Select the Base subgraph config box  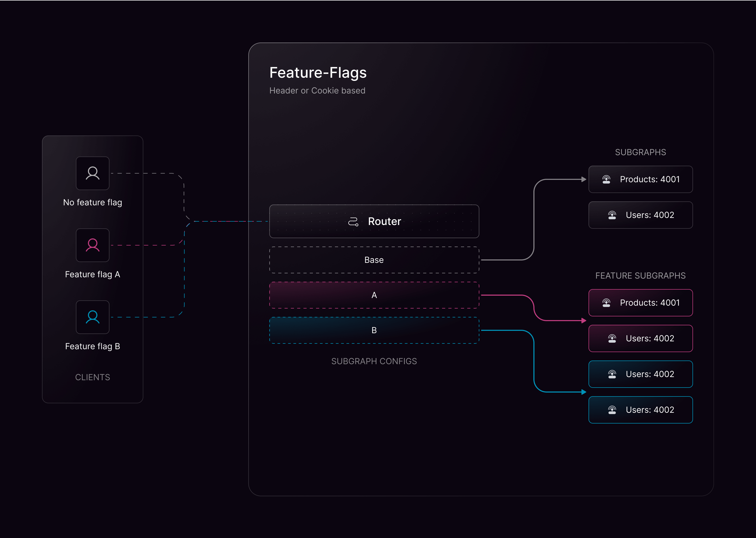pyautogui.click(x=374, y=260)
